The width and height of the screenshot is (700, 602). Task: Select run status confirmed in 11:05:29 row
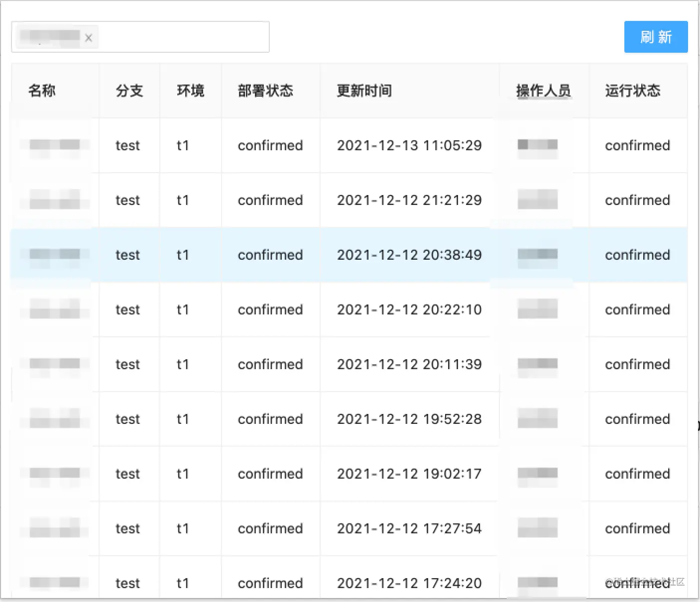tap(637, 145)
